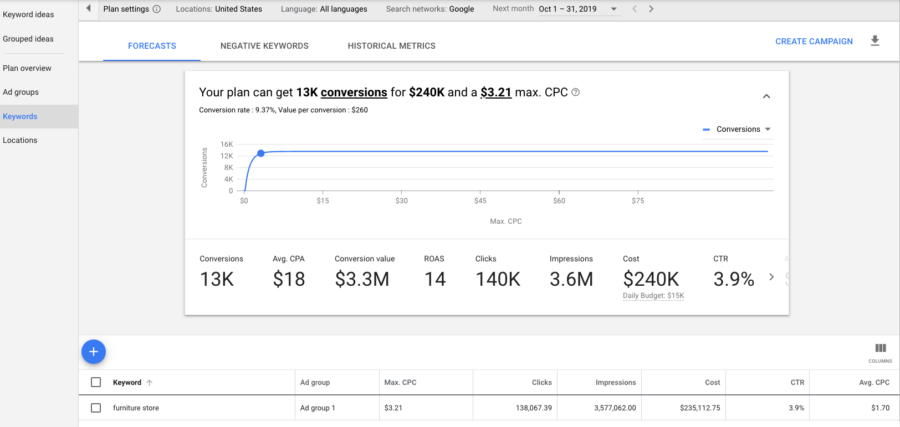Image resolution: width=900 pixels, height=427 pixels.
Task: Open Grouped ideas in the sidebar
Action: [28, 39]
